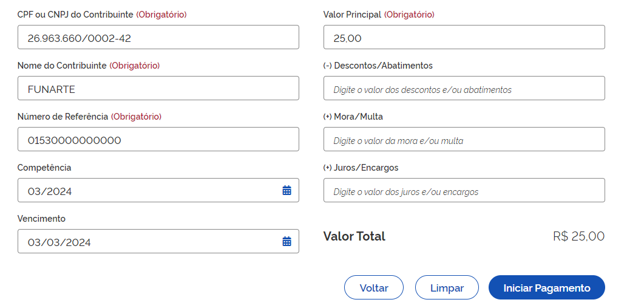The image size is (644, 308).
Task: Click the Descontos/Abatimentos input field
Action: coord(464,89)
